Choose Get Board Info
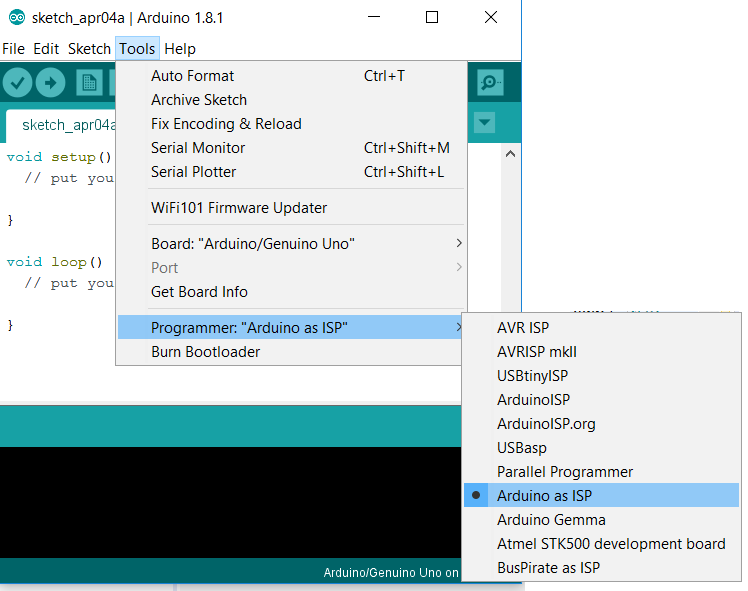Viewport: 748px width, 591px height. pyautogui.click(x=291, y=292)
